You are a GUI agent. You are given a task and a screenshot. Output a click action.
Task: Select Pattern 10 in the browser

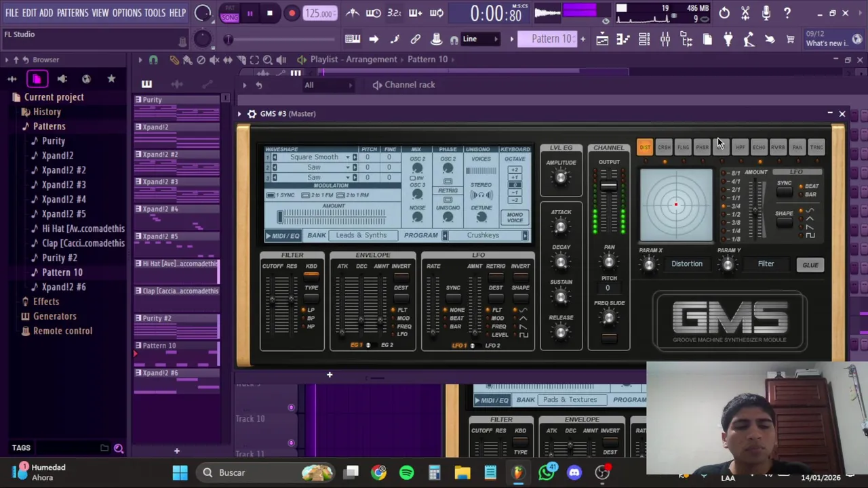pyautogui.click(x=62, y=272)
